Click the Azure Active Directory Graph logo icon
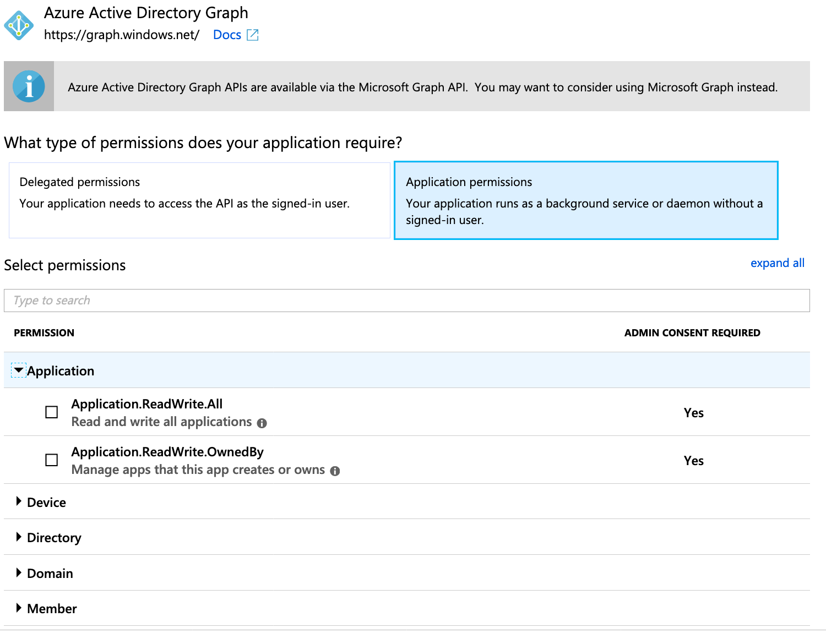The height and width of the screenshot is (644, 826). [19, 25]
